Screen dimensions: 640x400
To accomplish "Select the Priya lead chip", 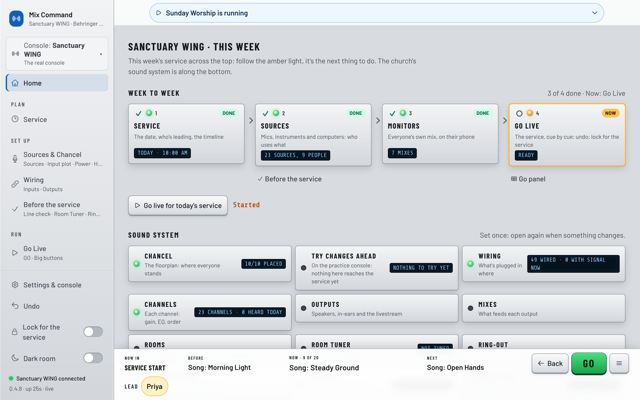I will [x=154, y=387].
